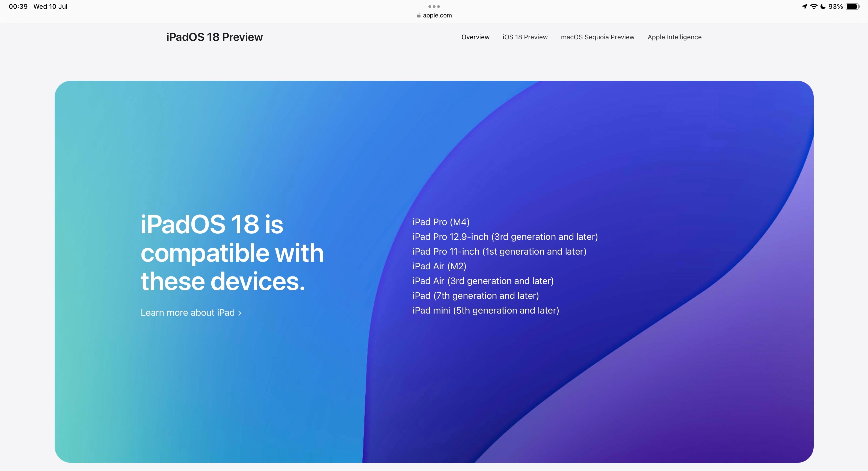Click the iPad mini (5th generation and later) entry

(x=485, y=311)
